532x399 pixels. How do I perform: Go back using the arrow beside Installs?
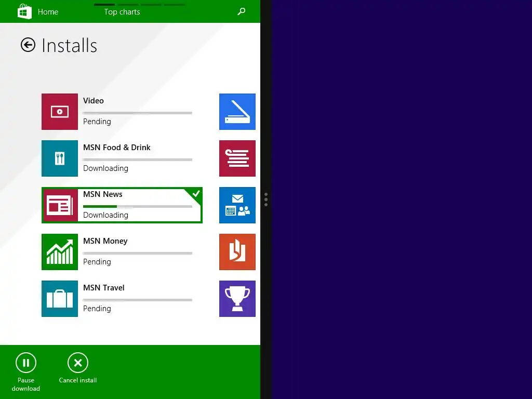[28, 45]
